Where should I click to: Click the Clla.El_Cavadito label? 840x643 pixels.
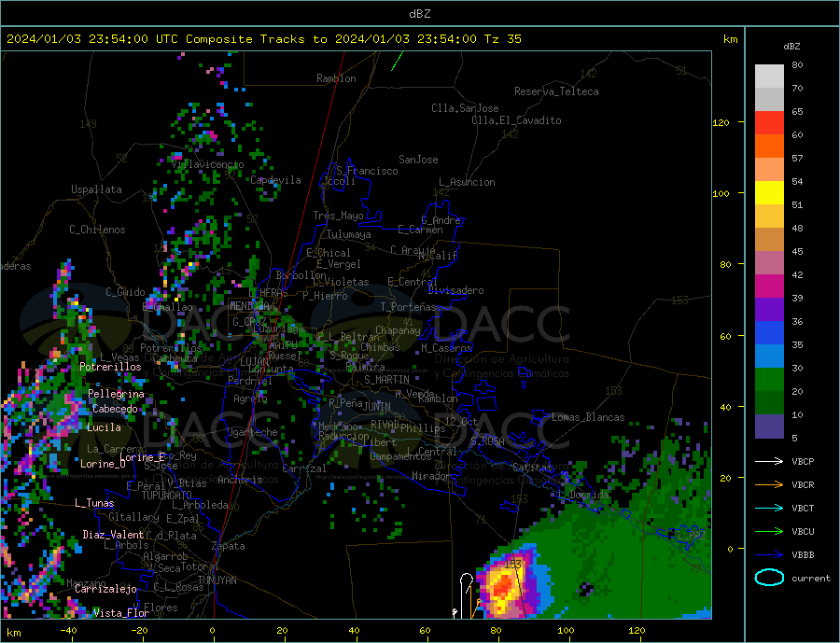click(x=516, y=120)
